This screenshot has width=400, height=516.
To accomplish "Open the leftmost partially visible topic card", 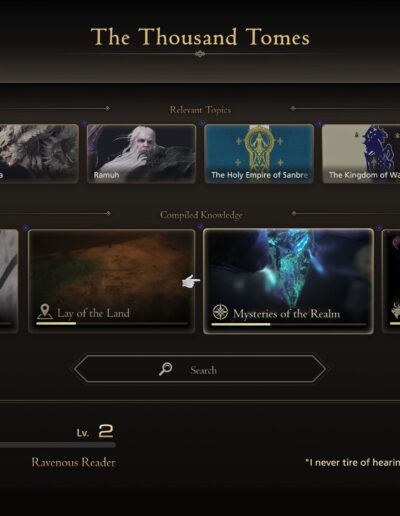I will [39, 154].
